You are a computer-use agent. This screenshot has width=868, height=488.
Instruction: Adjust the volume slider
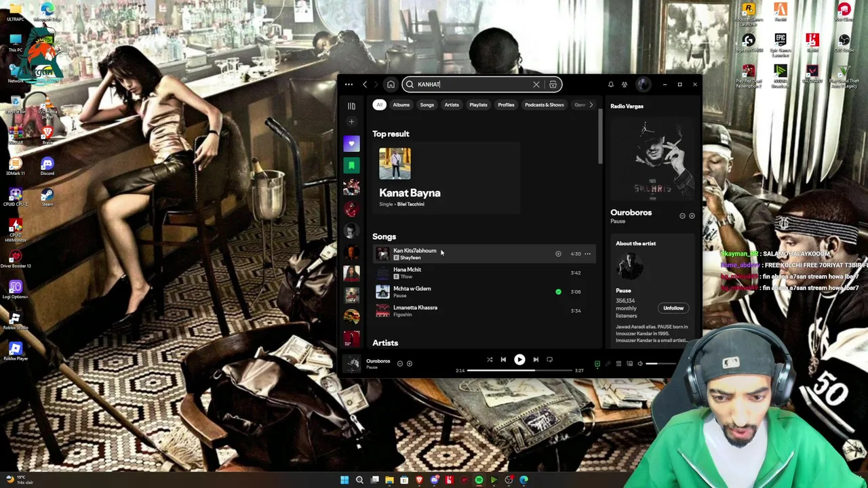(x=663, y=364)
